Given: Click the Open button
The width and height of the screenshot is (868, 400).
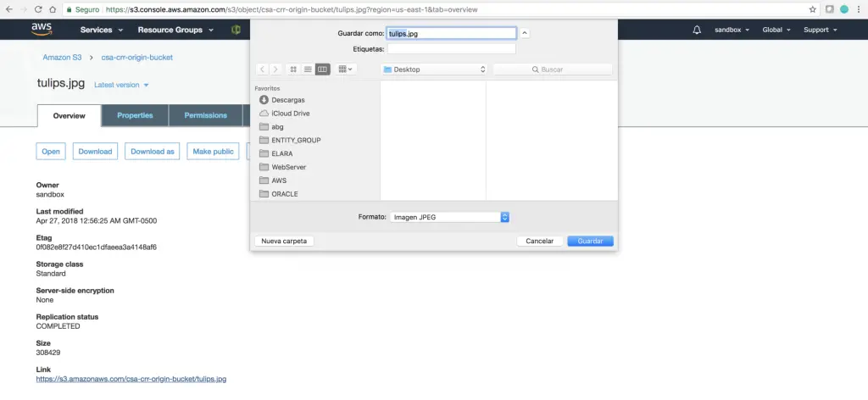Looking at the screenshot, I should (x=51, y=152).
